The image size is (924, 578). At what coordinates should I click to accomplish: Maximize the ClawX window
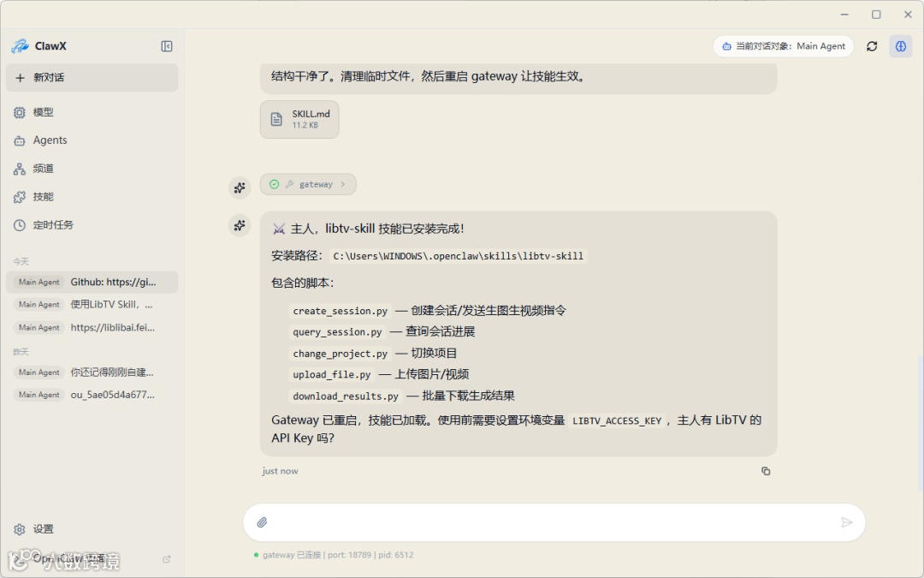[x=876, y=15]
